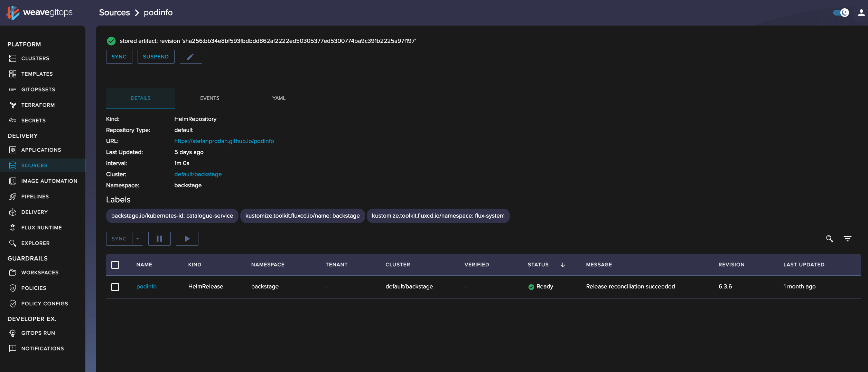Open the Image Automation icon

coord(13,181)
